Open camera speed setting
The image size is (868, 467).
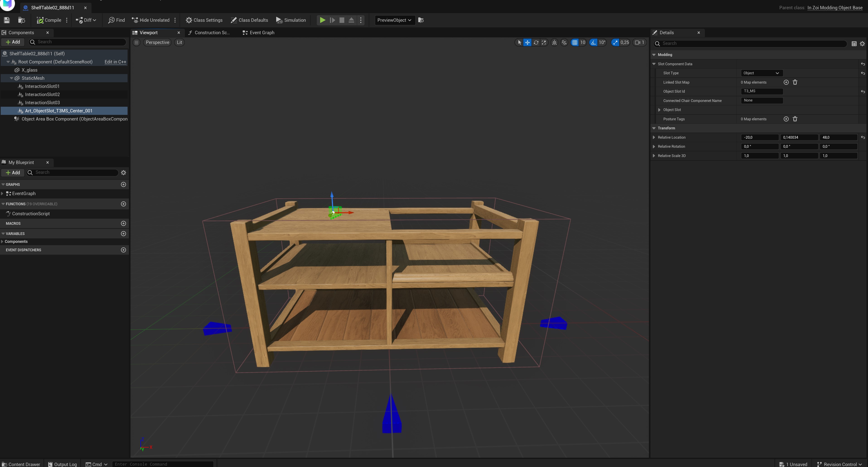[x=640, y=42]
